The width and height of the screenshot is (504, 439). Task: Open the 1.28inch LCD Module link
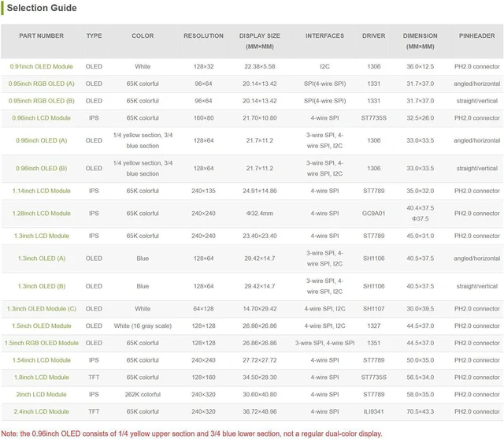tap(42, 214)
